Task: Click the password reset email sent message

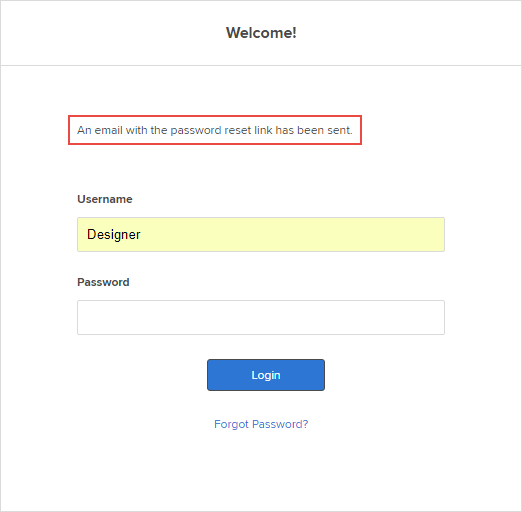Action: coord(215,130)
